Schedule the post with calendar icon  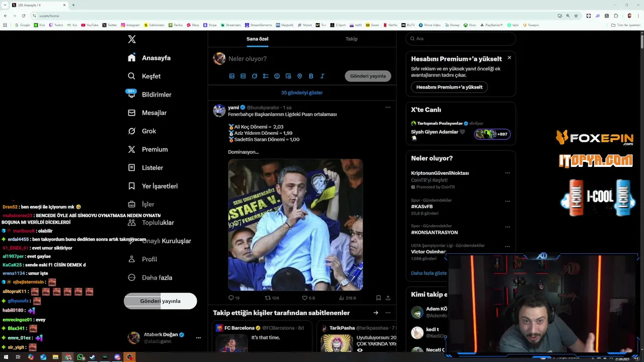[288, 76]
